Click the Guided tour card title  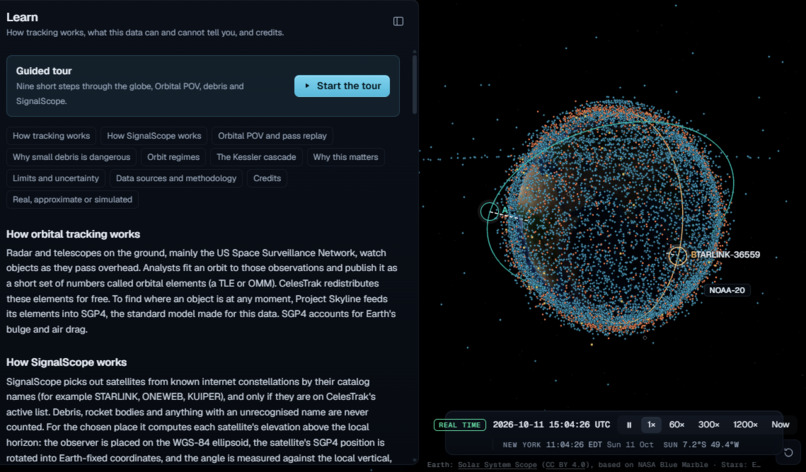(44, 71)
